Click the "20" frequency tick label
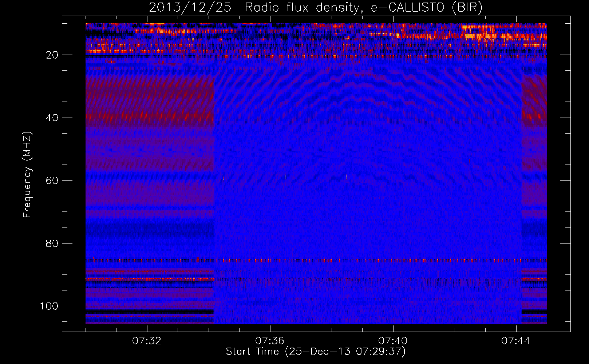 [x=52, y=55]
